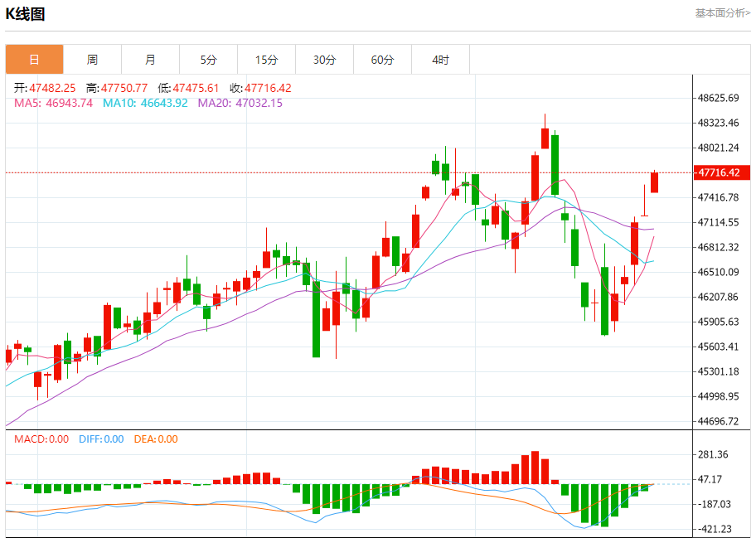Open the 60分 interval tab

point(382,60)
